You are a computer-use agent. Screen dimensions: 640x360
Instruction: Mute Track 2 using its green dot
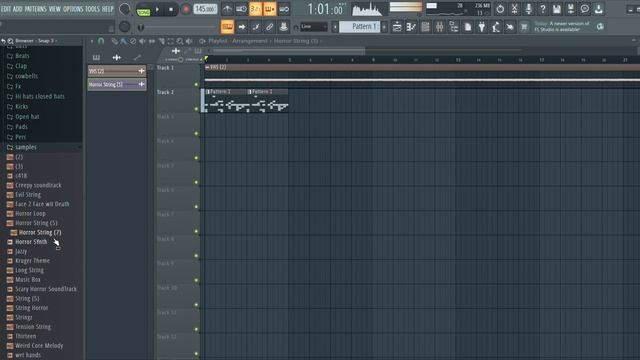196,109
